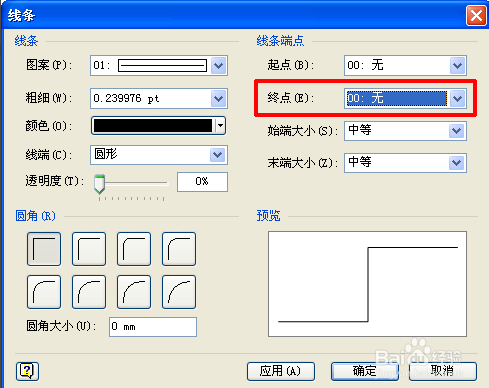Screen dimensions: 489x388
Task: Open the help question mark icon
Action: 27,371
